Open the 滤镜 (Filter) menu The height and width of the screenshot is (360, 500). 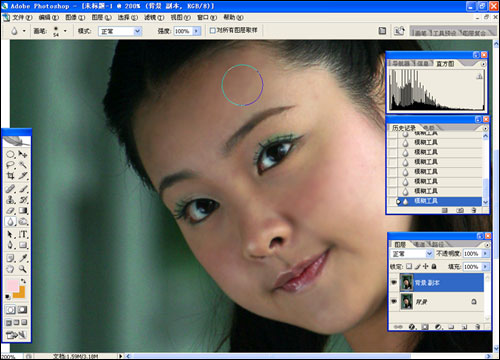pyautogui.click(x=154, y=17)
